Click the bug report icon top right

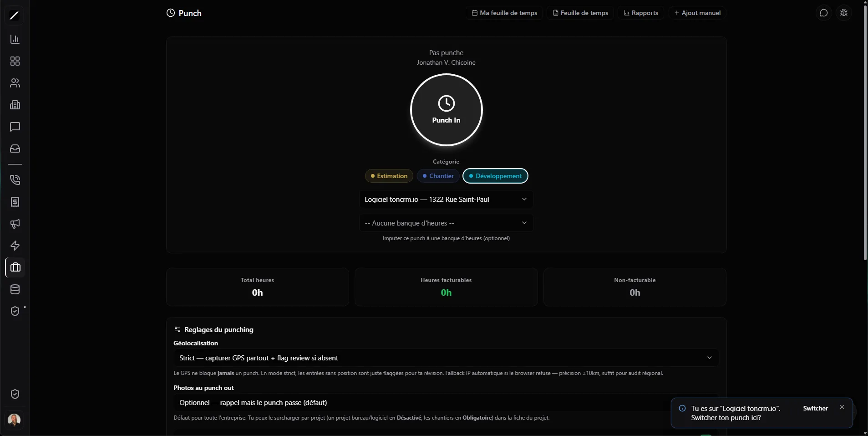[844, 13]
